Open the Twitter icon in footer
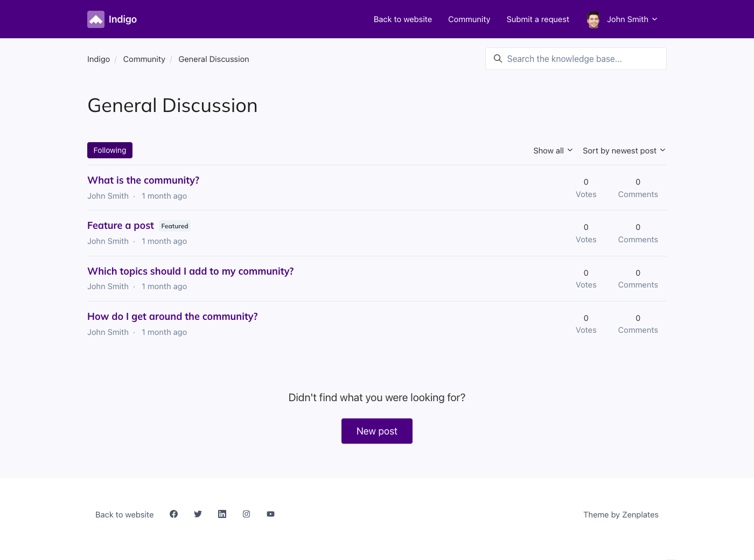The image size is (754, 560). (198, 514)
